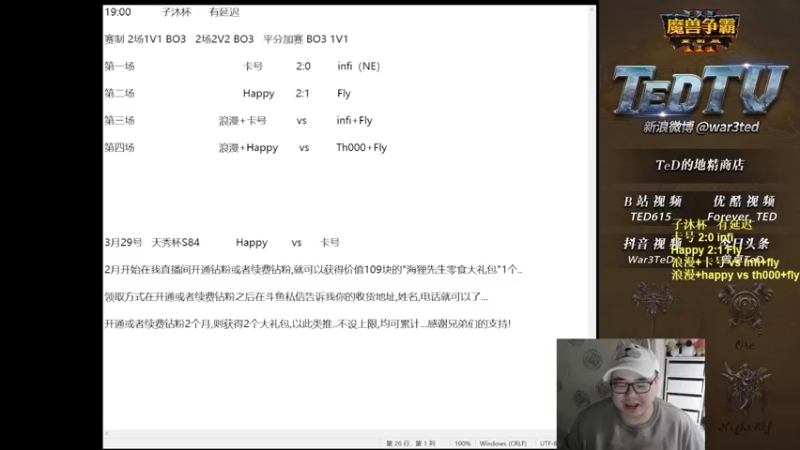The image size is (800, 450).
Task: Click 'Happy' in the second match row
Action: click(x=258, y=93)
